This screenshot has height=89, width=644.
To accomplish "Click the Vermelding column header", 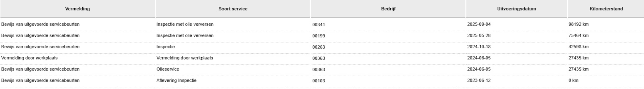I will (x=78, y=9).
